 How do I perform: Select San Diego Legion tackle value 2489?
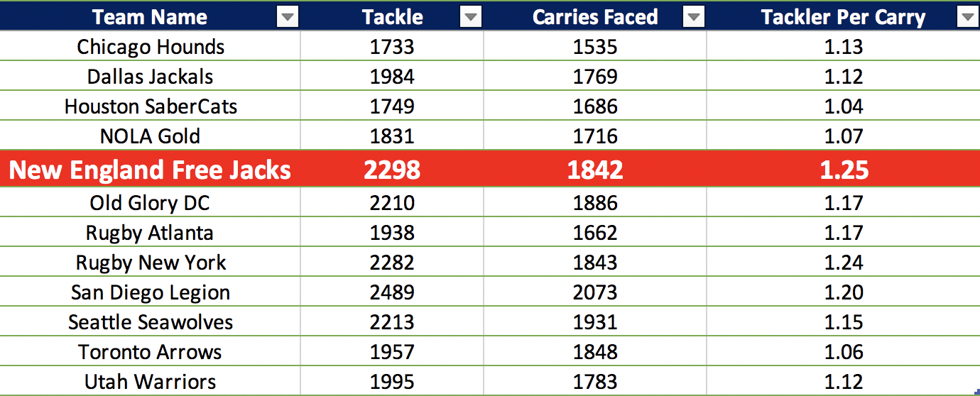point(392,293)
